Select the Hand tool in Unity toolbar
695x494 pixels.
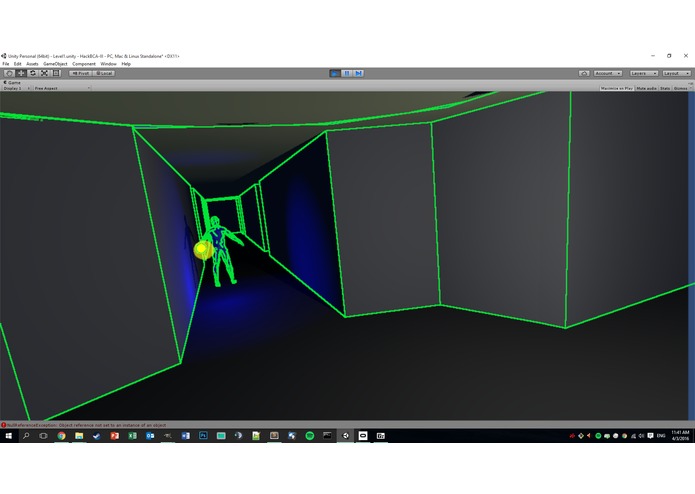coord(9,73)
